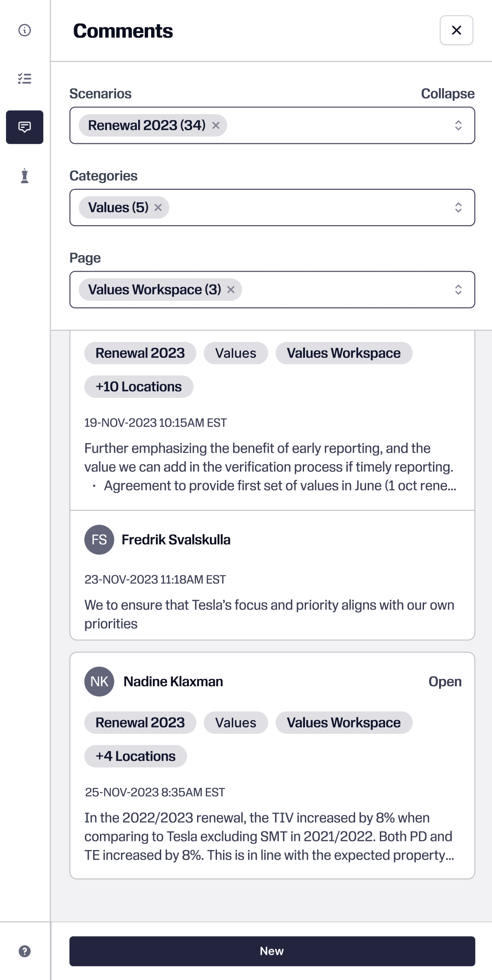Open the checklist icon in sidebar

pos(25,78)
